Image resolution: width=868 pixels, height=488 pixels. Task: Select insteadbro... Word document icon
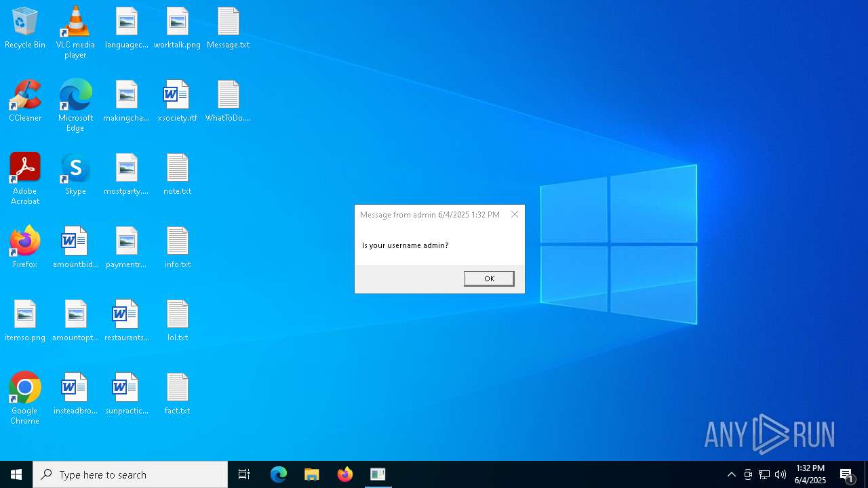(75, 394)
